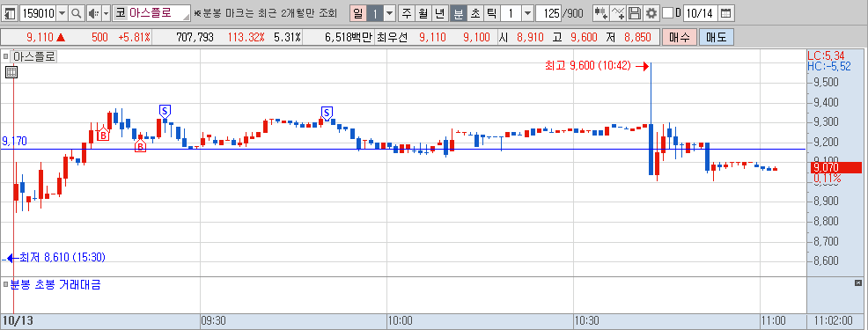Screen dimensions: 868x330
Task: Click the 매도 sell button
Action: coord(716,38)
